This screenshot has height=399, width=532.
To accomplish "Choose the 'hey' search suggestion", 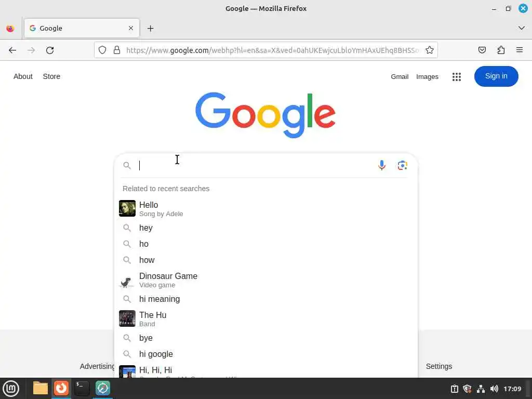I will tap(266, 228).
